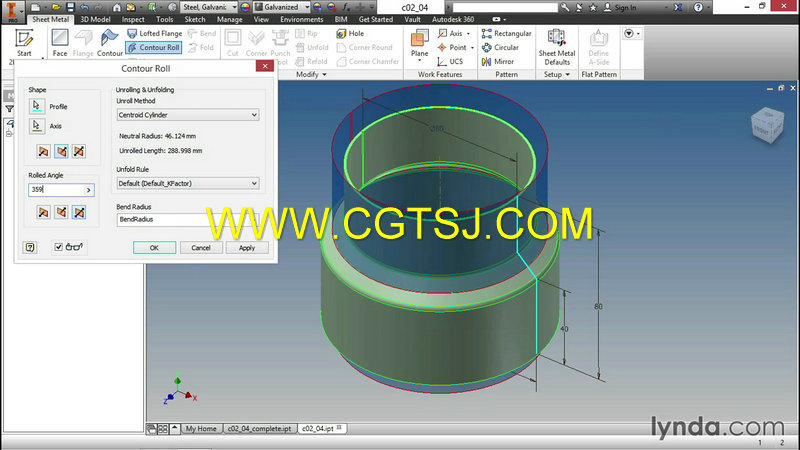Click the appearance color wheel icon

tap(245, 7)
